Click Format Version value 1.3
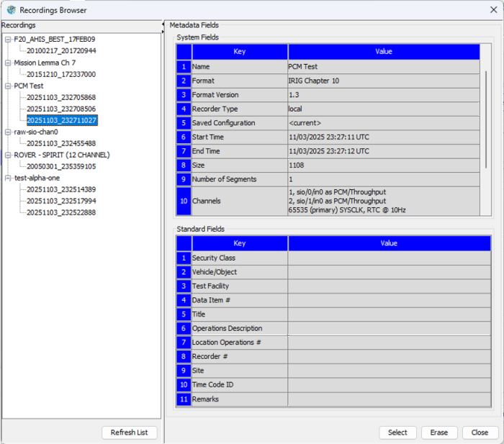This screenshot has height=444, width=504. (384, 95)
